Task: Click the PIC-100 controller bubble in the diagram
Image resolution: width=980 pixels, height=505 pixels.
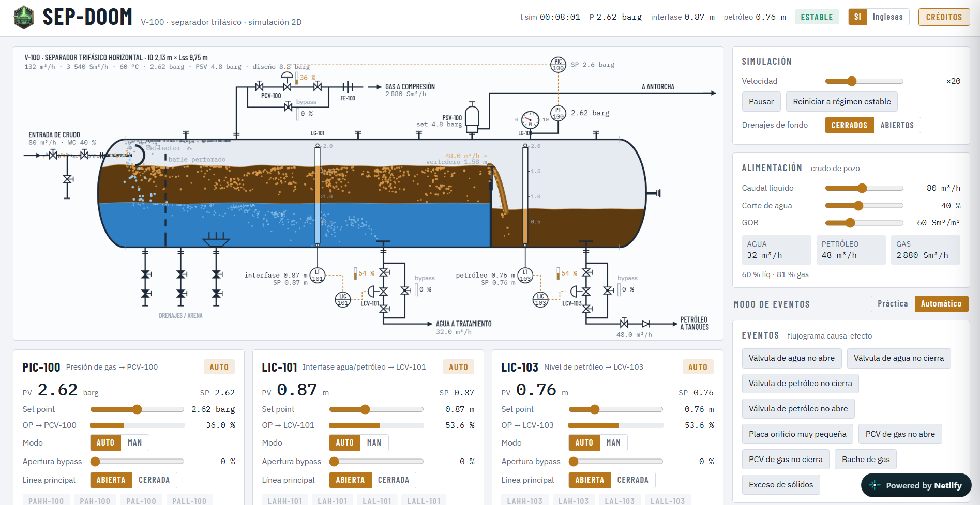Action: pyautogui.click(x=558, y=65)
